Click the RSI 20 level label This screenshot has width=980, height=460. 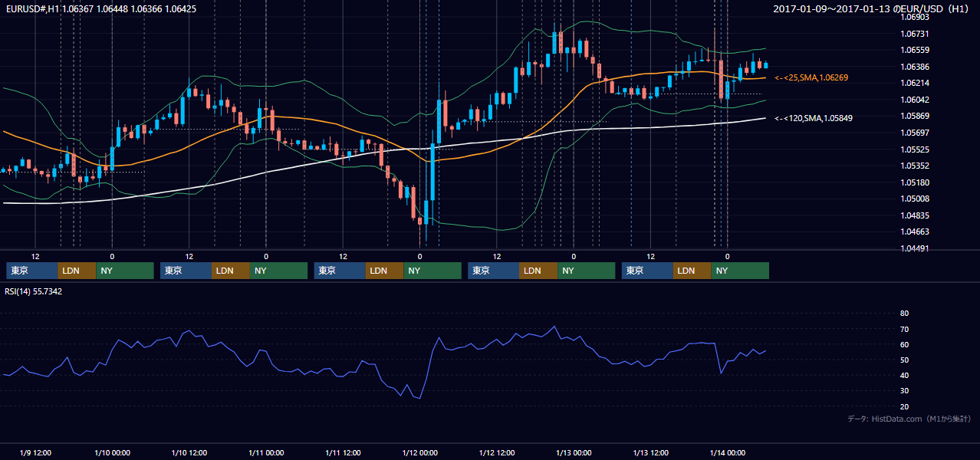pos(904,406)
